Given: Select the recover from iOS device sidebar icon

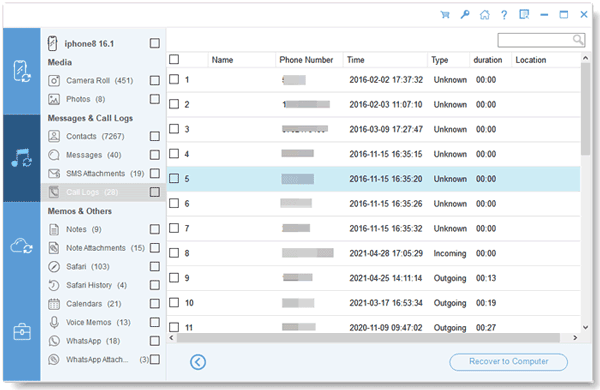Looking at the screenshot, I should [x=21, y=71].
